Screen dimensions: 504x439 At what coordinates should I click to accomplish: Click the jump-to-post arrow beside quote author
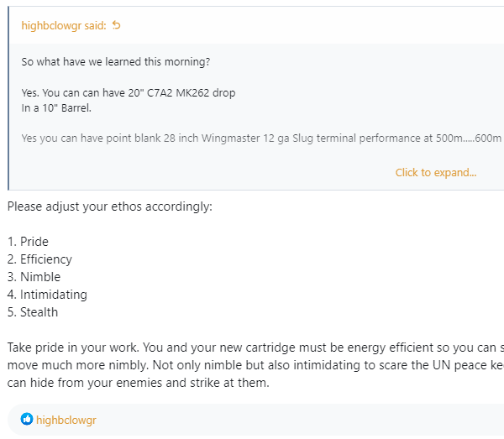tap(117, 25)
